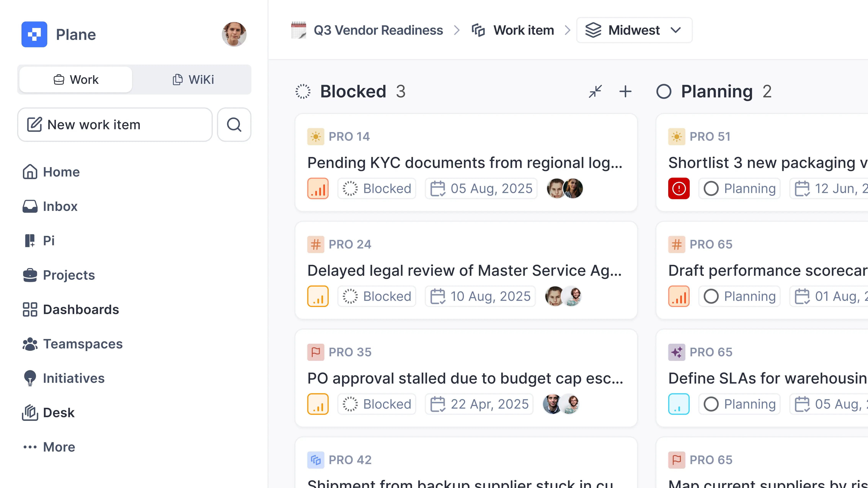Viewport: 868px width, 488px height.
Task: Open Blocked state dropdown on PRO 24
Action: tap(377, 296)
